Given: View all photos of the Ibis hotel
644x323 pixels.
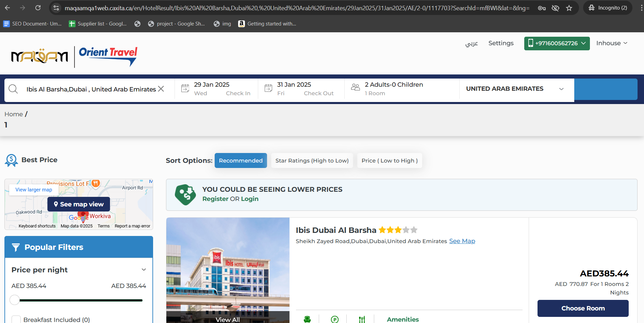Looking at the screenshot, I should point(228,319).
